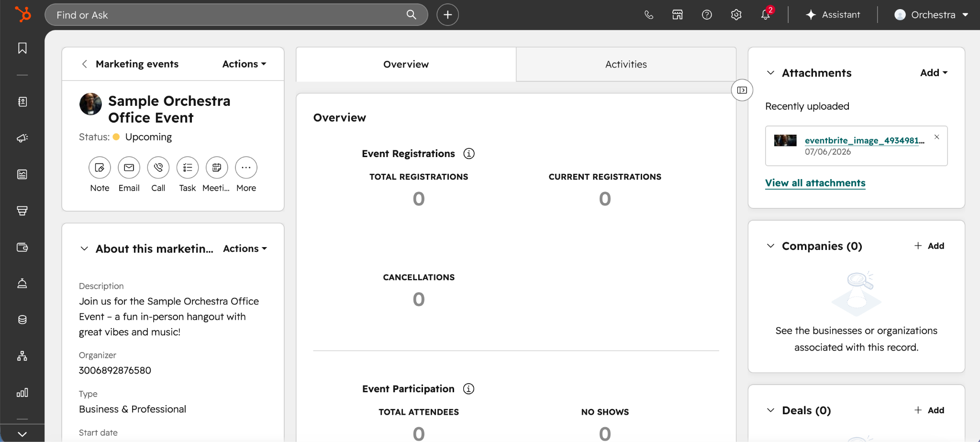The width and height of the screenshot is (980, 442).
Task: Click the Organizer value 3006892876580
Action: [x=115, y=371]
